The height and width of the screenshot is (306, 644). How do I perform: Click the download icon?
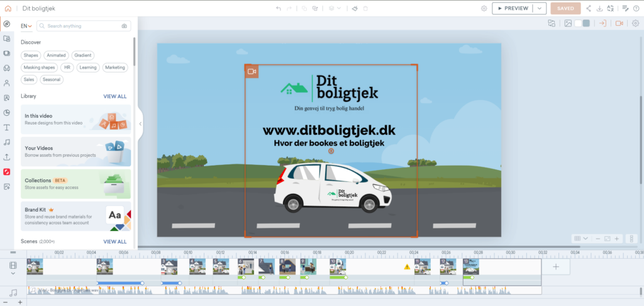[599, 8]
